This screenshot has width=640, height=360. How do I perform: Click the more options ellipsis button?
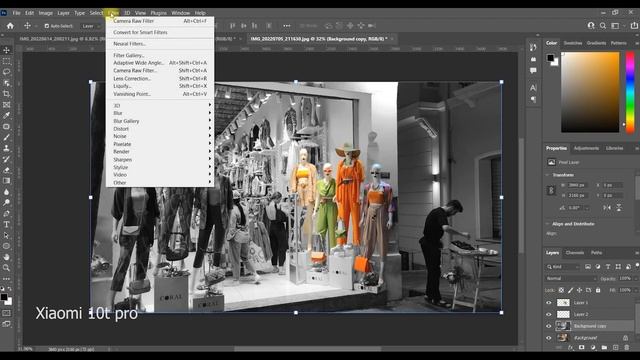pos(287,26)
